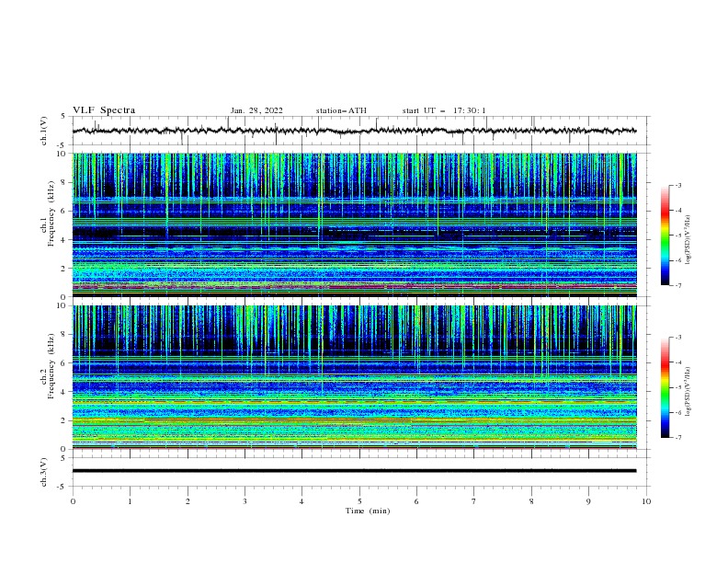The height and width of the screenshot is (563, 728).
Task: Select the "Jan. 28, 2022" date text
Action: click(256, 110)
